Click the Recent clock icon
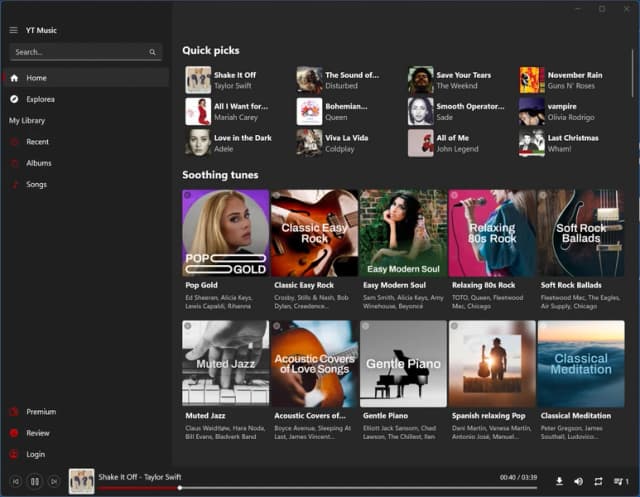The image size is (640, 497). [x=14, y=142]
